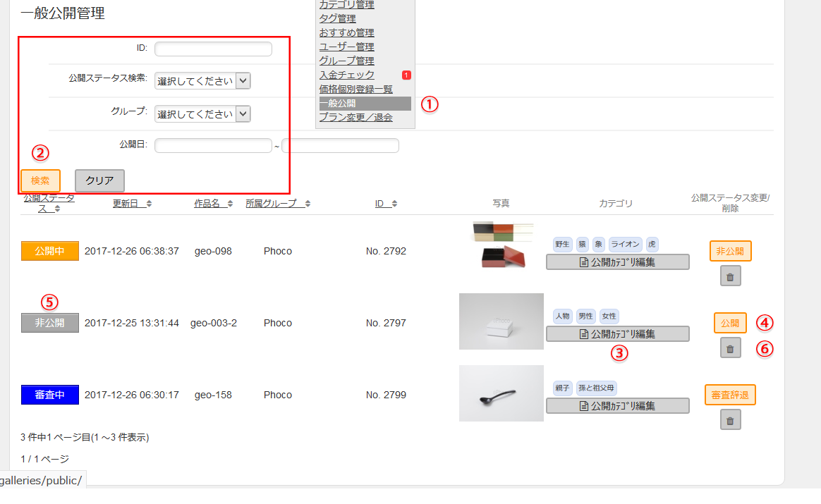The image size is (821, 504).
Task: Go to プラン変更／退会 menu link
Action: (355, 118)
